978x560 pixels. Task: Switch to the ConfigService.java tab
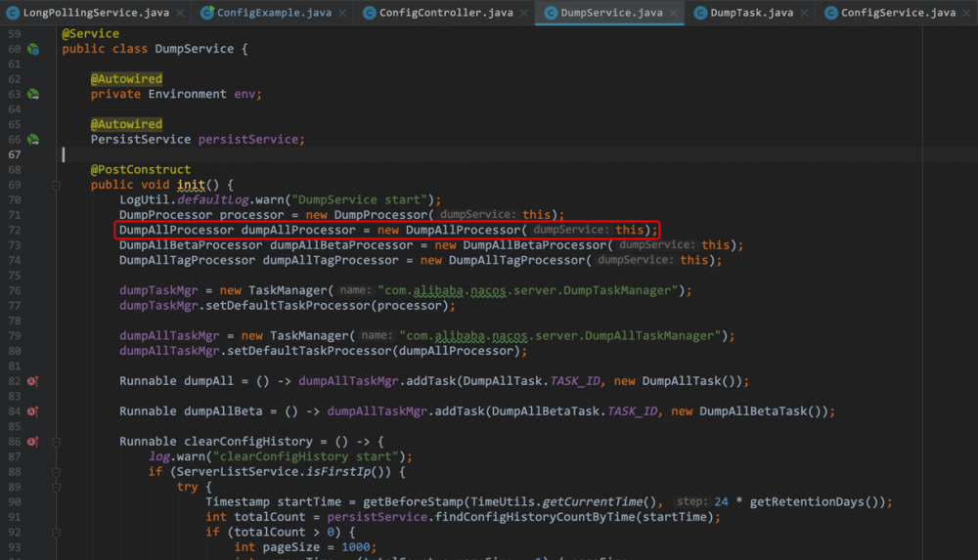pos(898,13)
